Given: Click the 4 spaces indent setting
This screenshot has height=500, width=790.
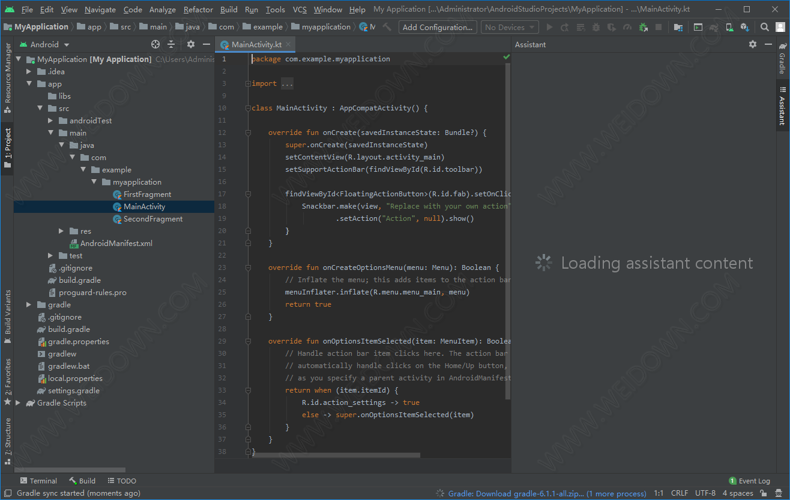Looking at the screenshot, I should click(x=738, y=493).
